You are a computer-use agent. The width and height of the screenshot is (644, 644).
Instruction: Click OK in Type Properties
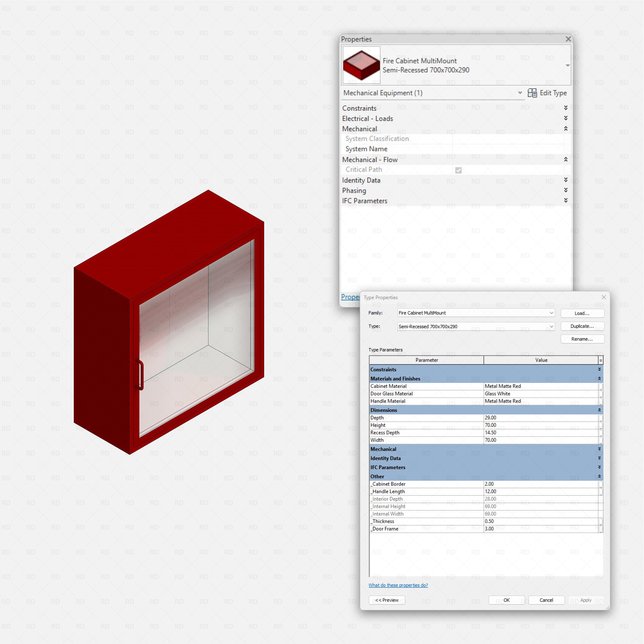click(506, 600)
